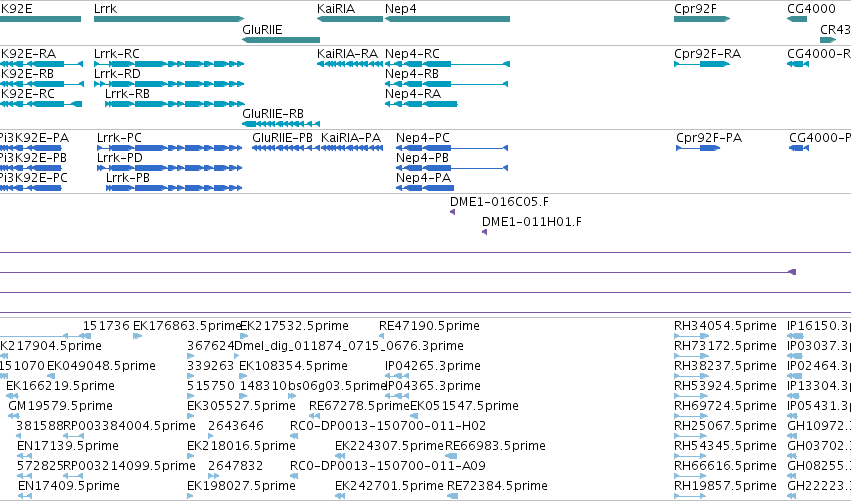Select the Lrrk-RC transcript glyph
Viewport: 851px width, 501px height.
coord(169,64)
